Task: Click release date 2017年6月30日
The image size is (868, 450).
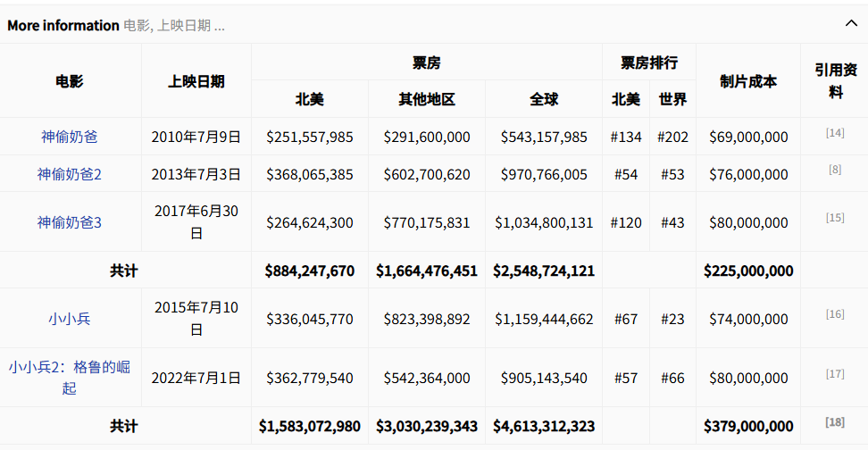Action: pos(196,222)
